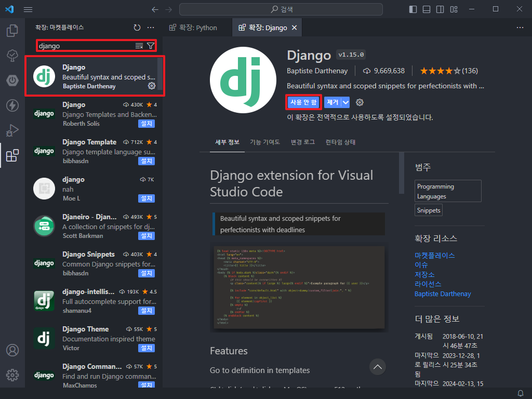Click the 제거 uninstall button
The image size is (532, 399).
pos(332,102)
